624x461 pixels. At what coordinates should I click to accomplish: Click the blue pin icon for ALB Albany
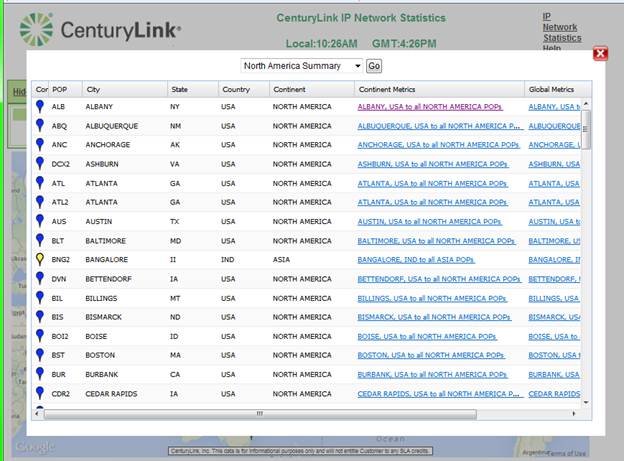click(40, 106)
